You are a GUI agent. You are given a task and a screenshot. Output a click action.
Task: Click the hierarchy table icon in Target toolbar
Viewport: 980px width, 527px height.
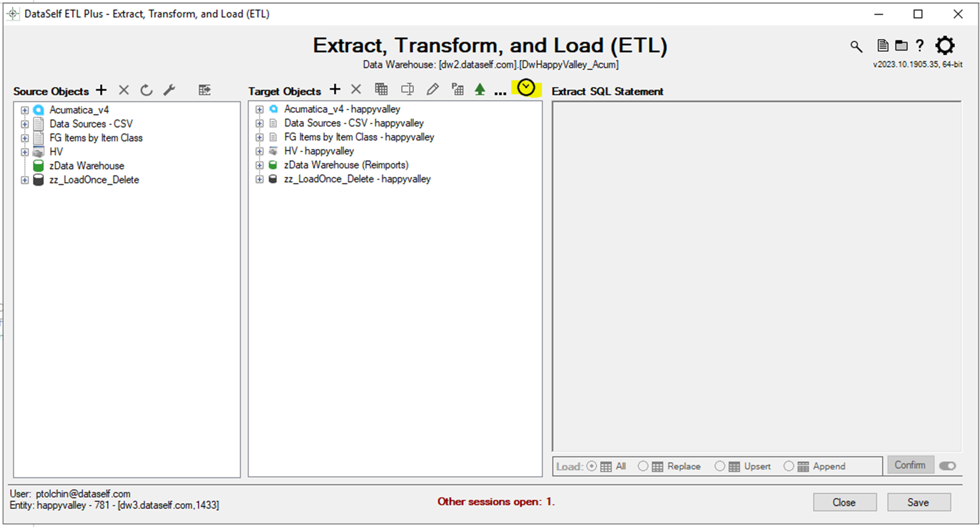458,89
